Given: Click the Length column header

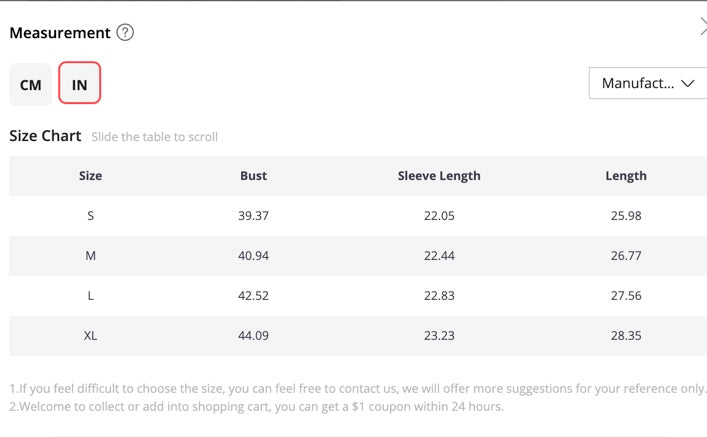Looking at the screenshot, I should [626, 176].
